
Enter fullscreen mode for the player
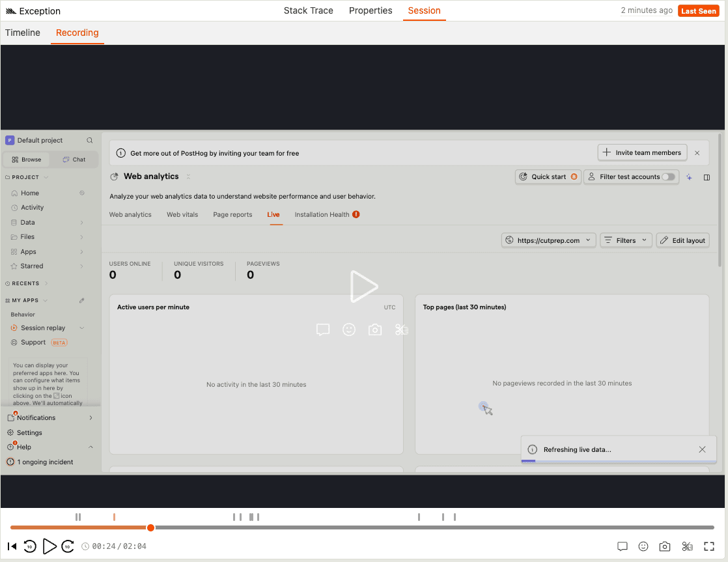[709, 546]
